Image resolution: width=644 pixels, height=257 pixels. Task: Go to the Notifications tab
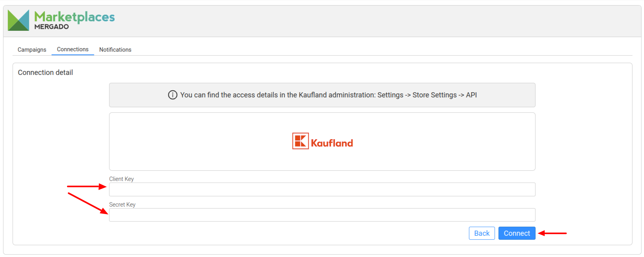pos(115,50)
